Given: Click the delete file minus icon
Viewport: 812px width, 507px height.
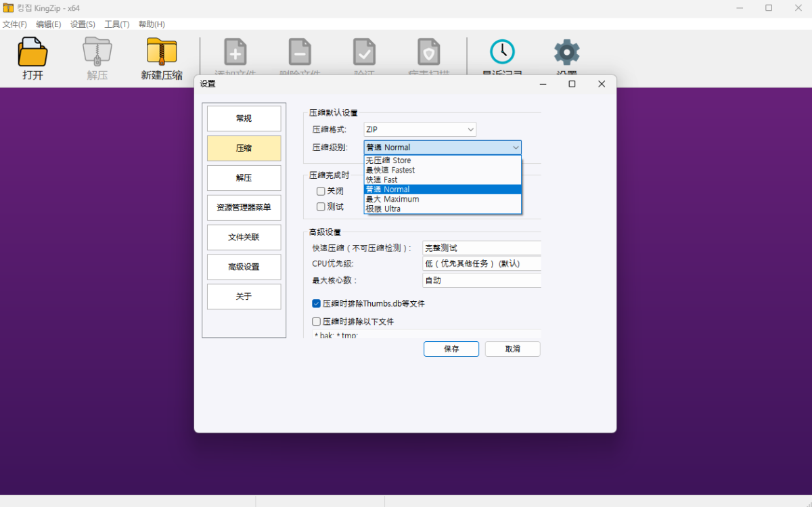Looking at the screenshot, I should [300, 52].
